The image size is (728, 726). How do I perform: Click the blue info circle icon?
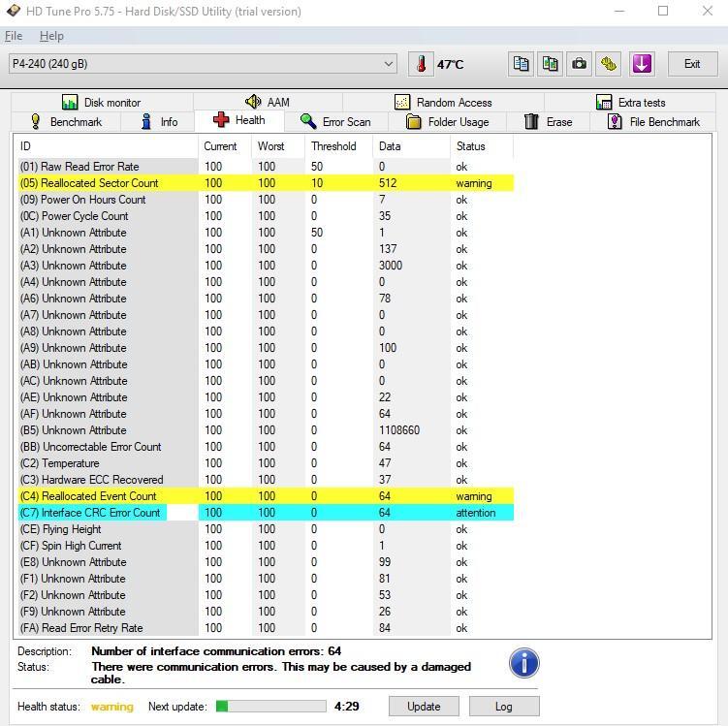(523, 663)
